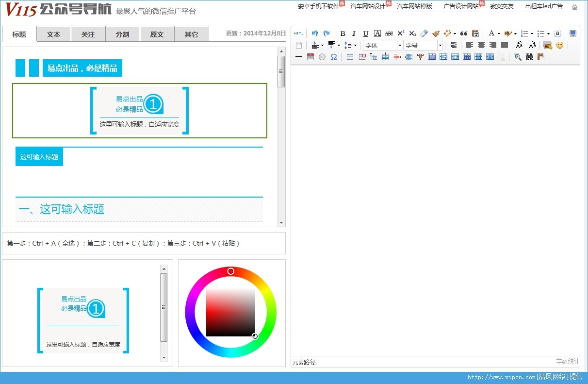Toggle italic formatting
Screen dimensions: 588x384
(354, 33)
